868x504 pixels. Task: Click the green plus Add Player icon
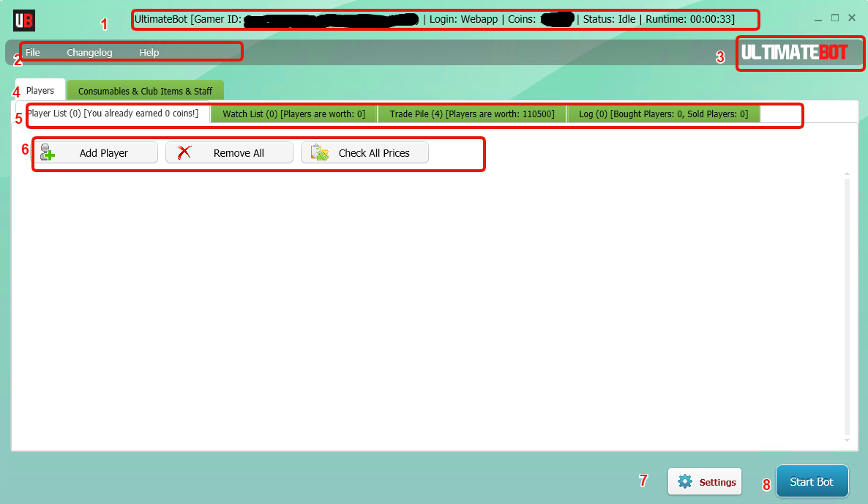(x=47, y=152)
